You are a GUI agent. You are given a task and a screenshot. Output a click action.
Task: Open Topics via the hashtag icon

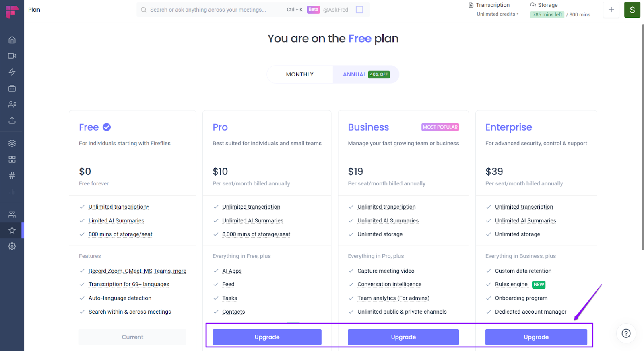12,175
